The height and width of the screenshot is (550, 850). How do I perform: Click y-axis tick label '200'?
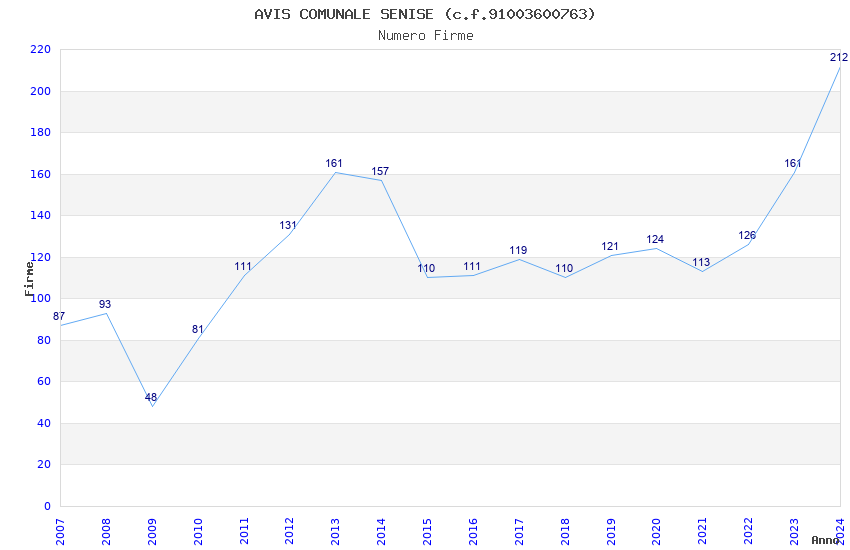click(41, 92)
